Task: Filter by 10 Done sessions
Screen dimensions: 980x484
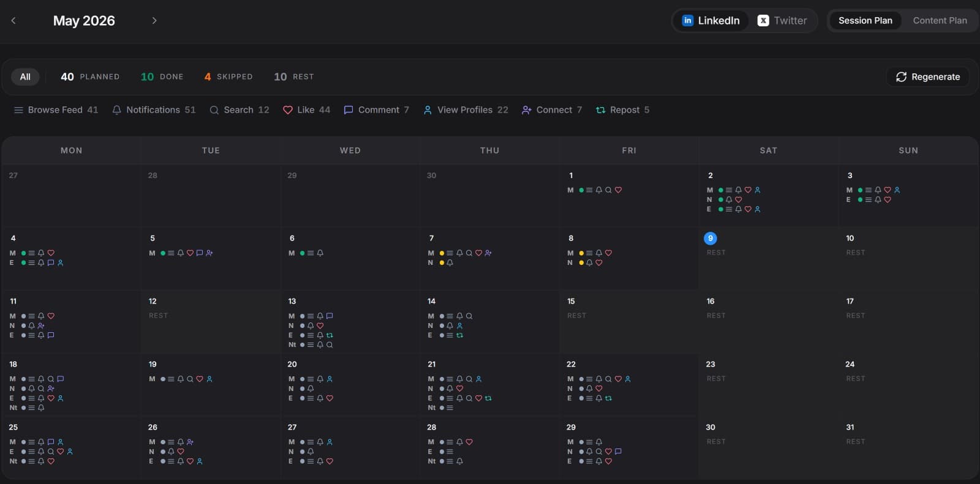Action: [x=162, y=76]
